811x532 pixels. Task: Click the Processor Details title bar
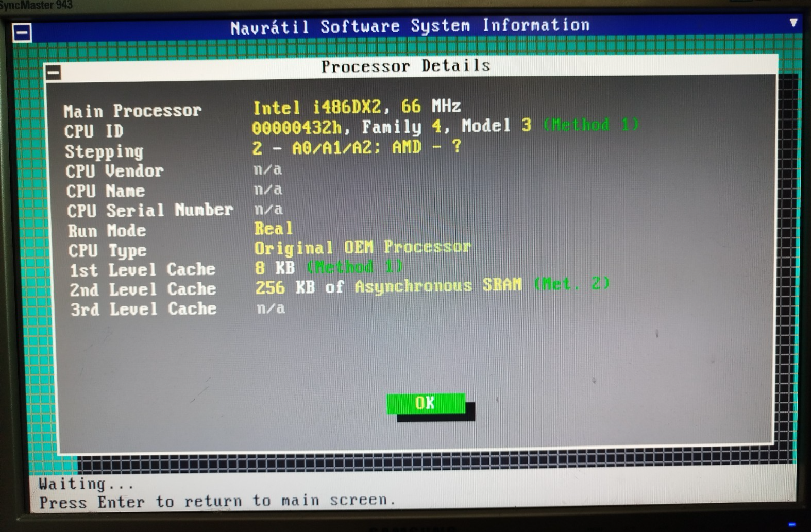coord(411,66)
